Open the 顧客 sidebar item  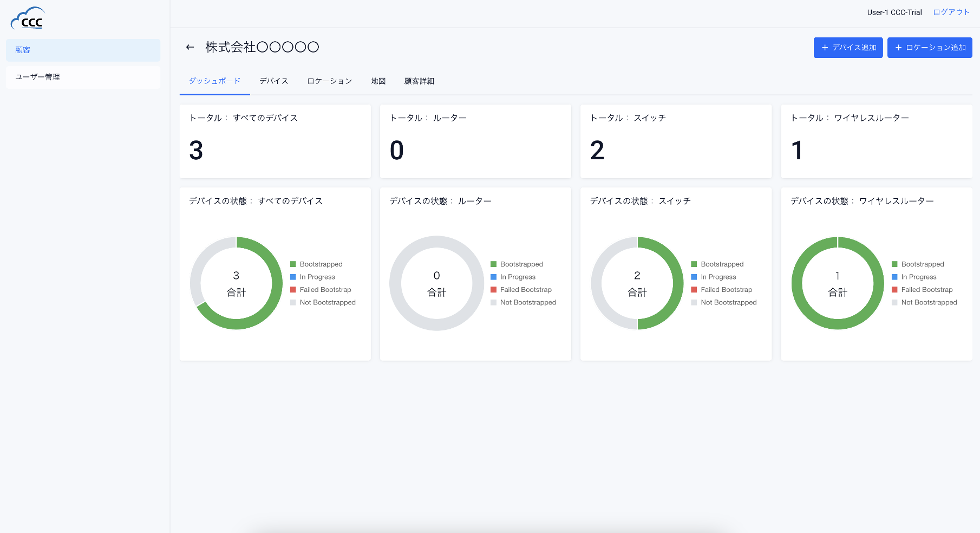point(83,50)
